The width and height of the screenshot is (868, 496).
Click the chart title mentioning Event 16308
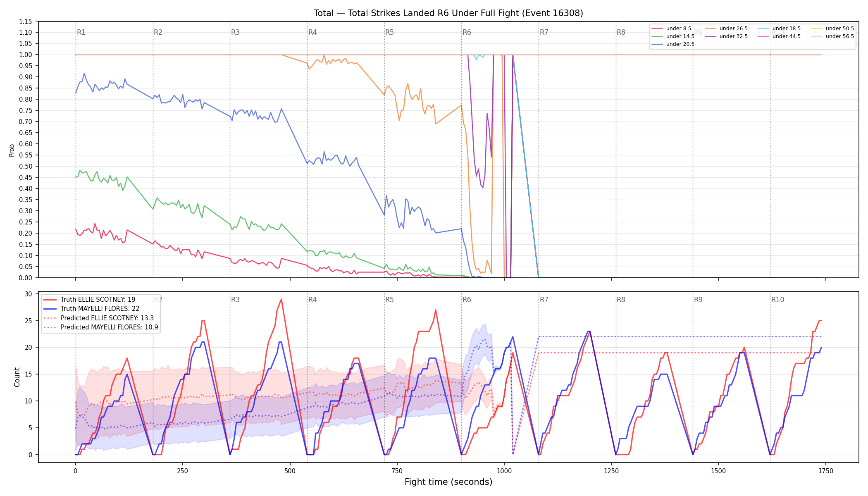click(x=448, y=13)
